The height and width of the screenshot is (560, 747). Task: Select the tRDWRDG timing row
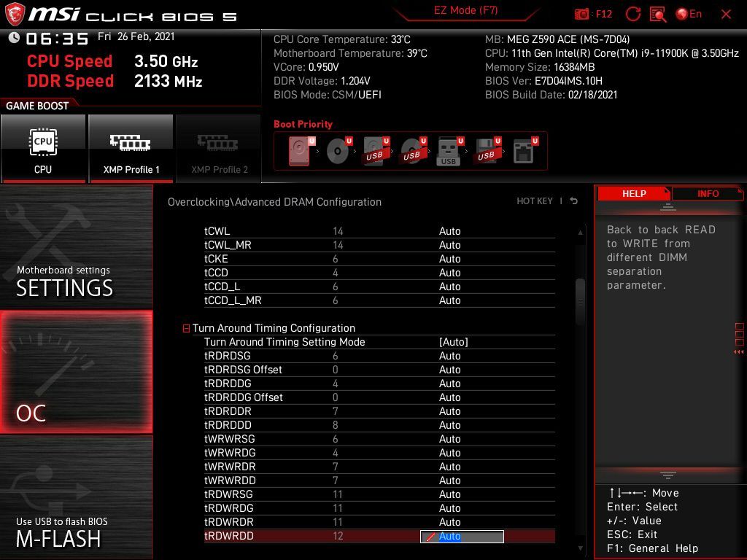(x=379, y=508)
